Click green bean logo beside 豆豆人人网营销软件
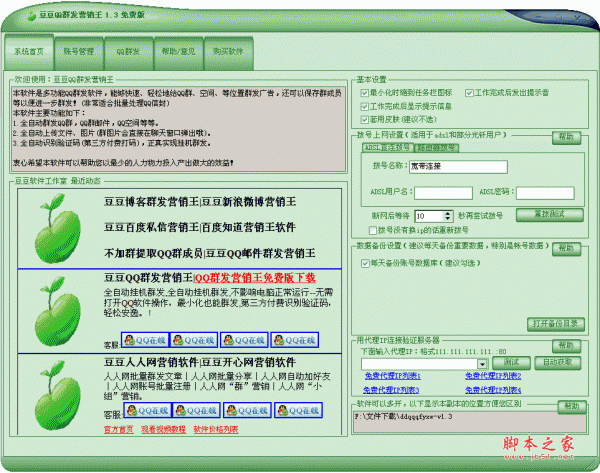Screen dimensions: 600x473 (58, 395)
